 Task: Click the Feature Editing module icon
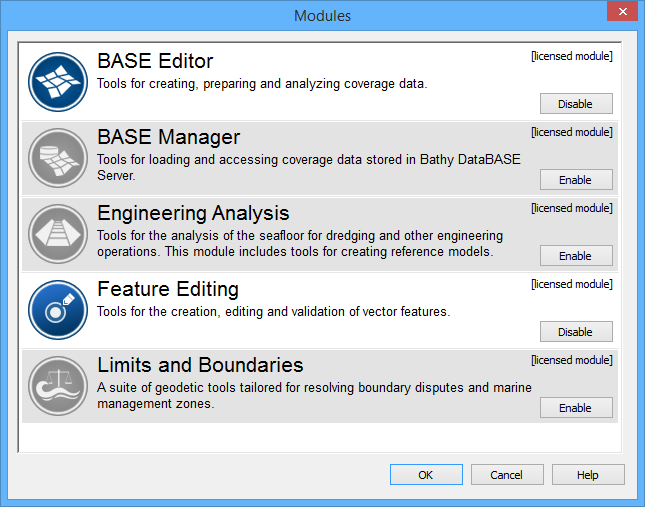pos(57,310)
